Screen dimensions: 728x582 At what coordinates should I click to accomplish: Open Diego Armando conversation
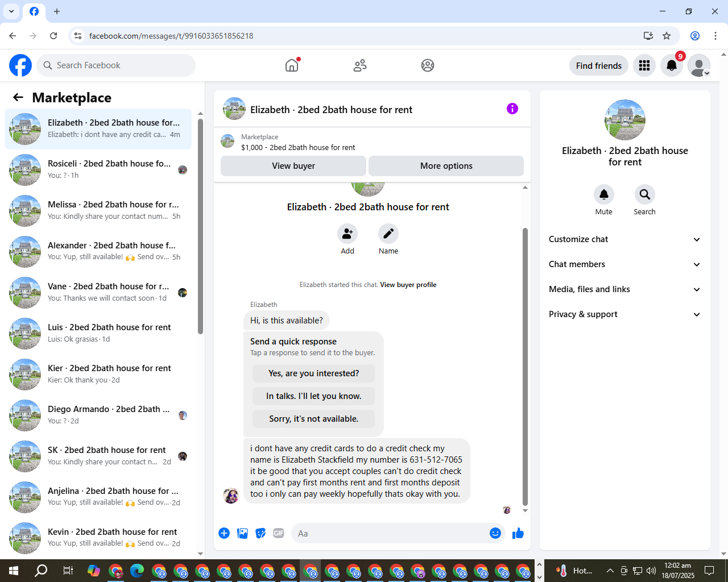click(98, 415)
